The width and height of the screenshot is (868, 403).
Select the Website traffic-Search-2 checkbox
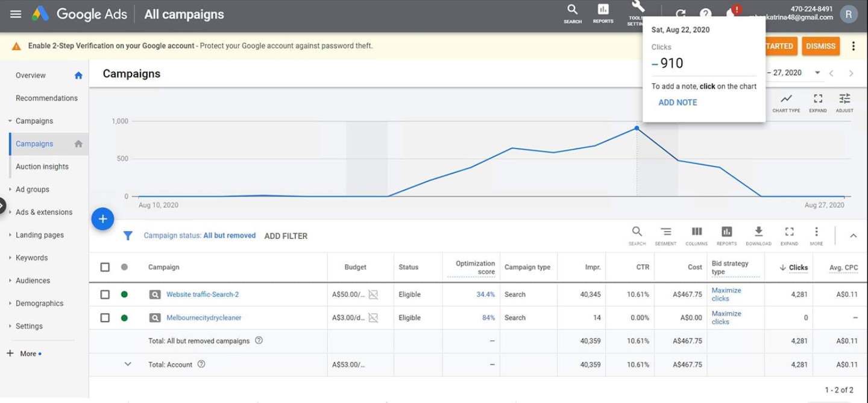point(105,294)
